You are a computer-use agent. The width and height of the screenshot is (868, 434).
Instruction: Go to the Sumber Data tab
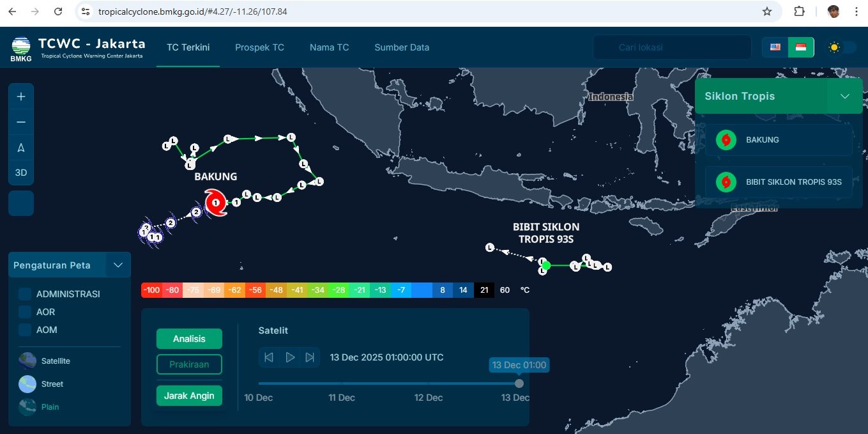click(x=402, y=47)
